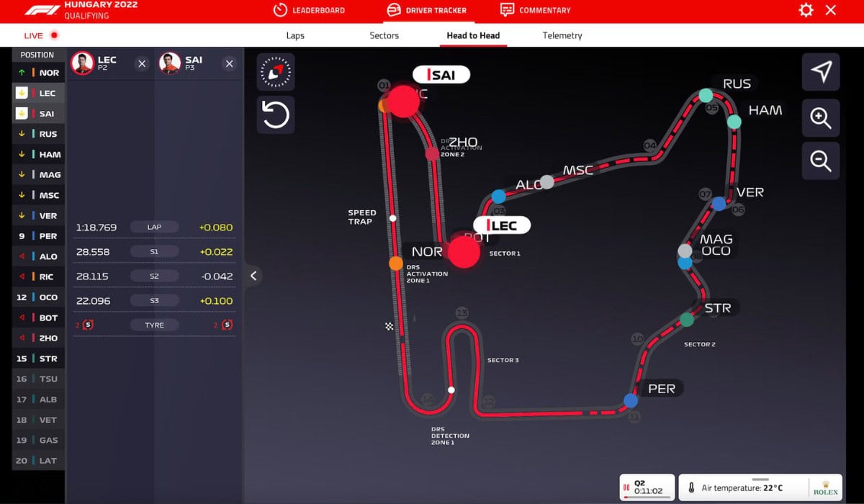The width and height of the screenshot is (864, 504).
Task: Click the LAP comparison button
Action: 154,227
